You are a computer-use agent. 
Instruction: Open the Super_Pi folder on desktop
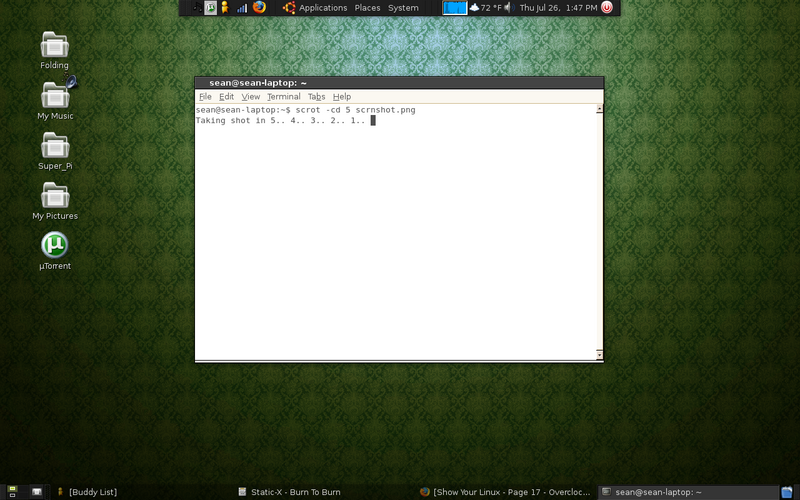point(55,150)
